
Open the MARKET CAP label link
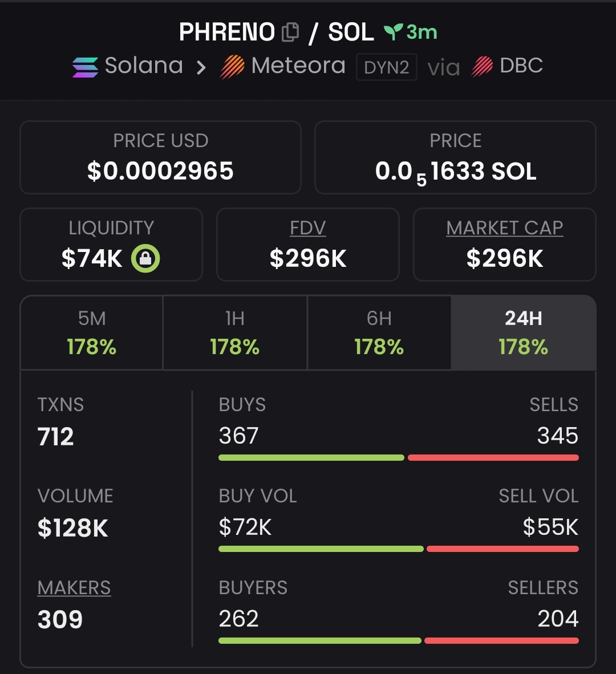505,228
